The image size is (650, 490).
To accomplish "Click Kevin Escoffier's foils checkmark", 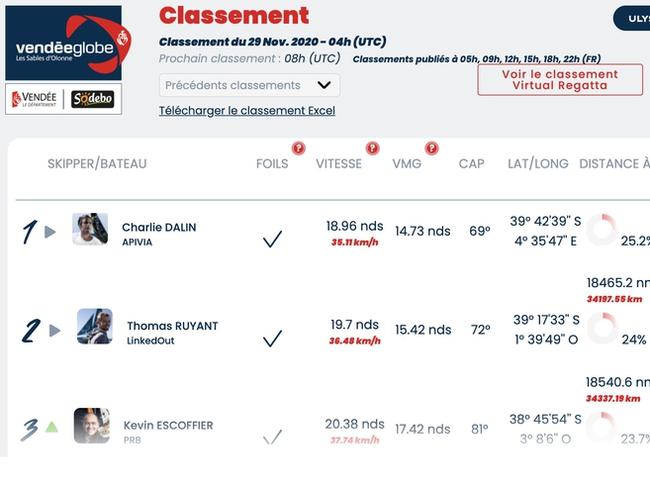I will pyautogui.click(x=272, y=437).
